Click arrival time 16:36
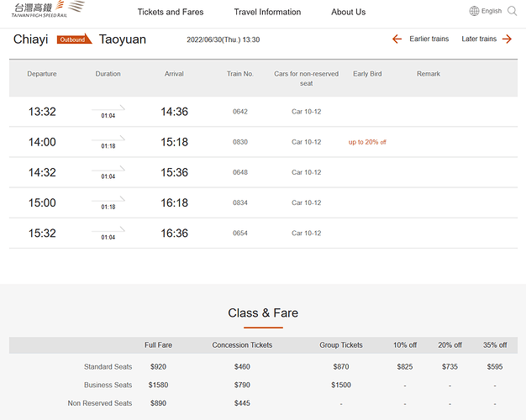The image size is (526, 420). (x=174, y=234)
